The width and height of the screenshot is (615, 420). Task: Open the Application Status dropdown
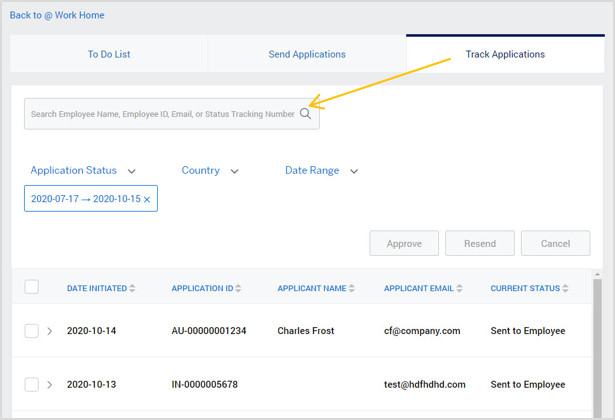click(83, 171)
